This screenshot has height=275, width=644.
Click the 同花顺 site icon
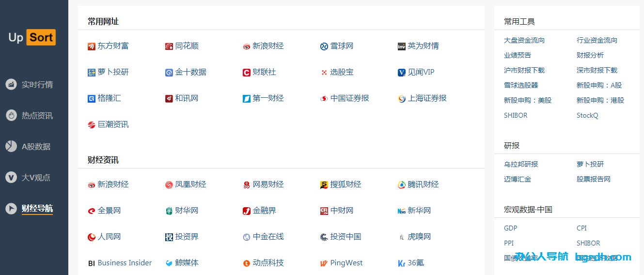169,46
